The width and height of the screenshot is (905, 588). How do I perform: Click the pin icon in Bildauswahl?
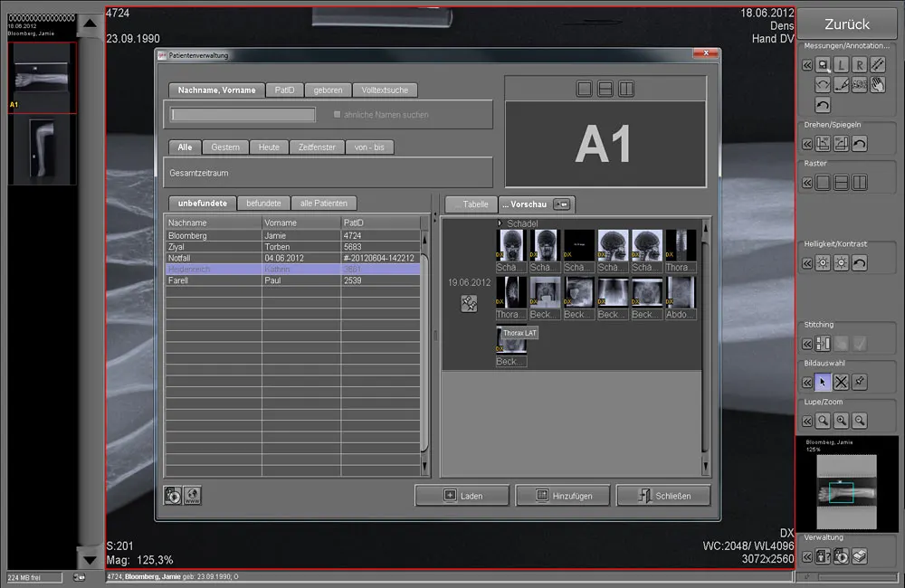(x=860, y=382)
